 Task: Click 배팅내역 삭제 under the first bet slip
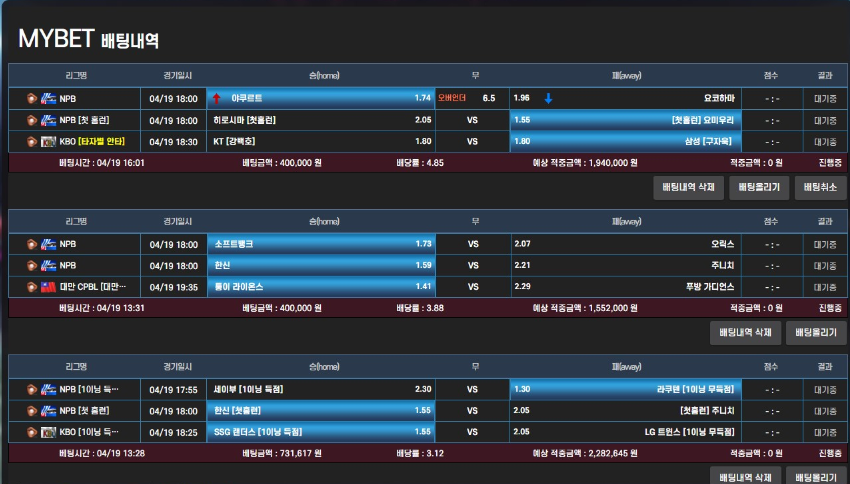[688, 187]
